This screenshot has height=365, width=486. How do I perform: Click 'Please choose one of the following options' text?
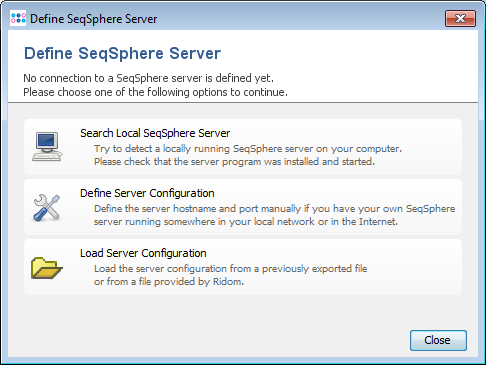coord(155,92)
